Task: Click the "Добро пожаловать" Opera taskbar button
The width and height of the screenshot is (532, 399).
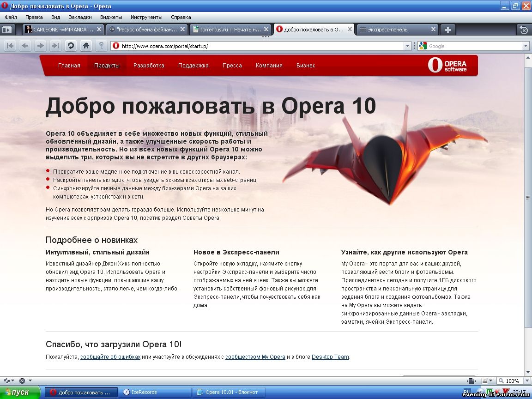Action: click(81, 392)
